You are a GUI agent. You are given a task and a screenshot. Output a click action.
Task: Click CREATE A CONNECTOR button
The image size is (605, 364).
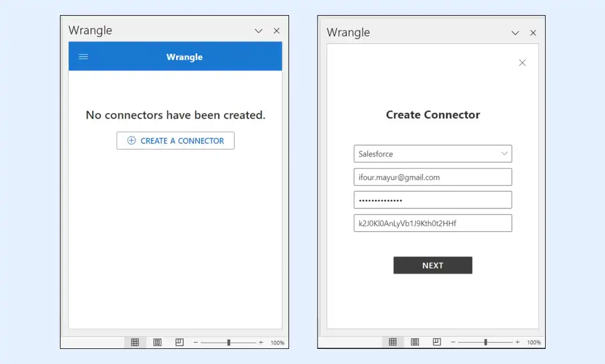[175, 141]
